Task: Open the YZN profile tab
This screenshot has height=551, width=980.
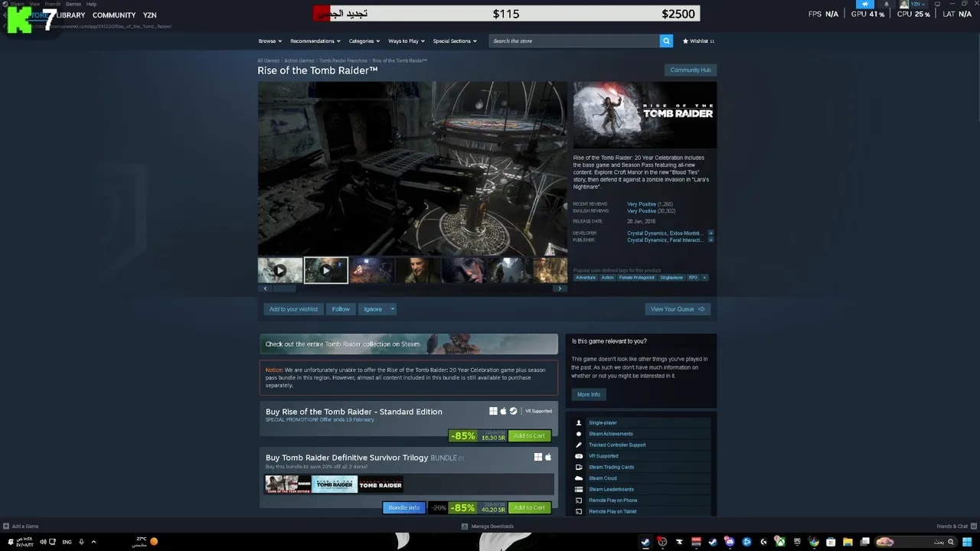Action: click(149, 15)
